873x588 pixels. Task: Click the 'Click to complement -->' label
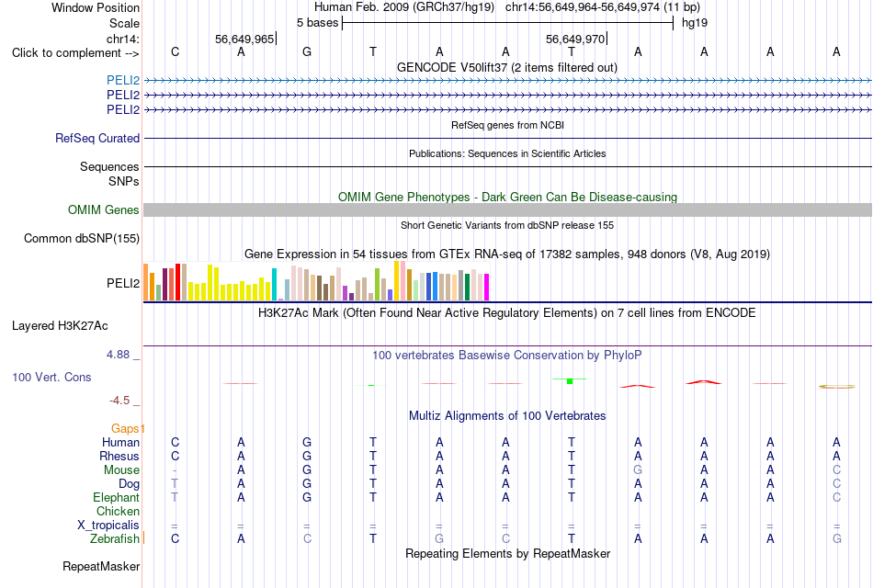pyautogui.click(x=75, y=53)
